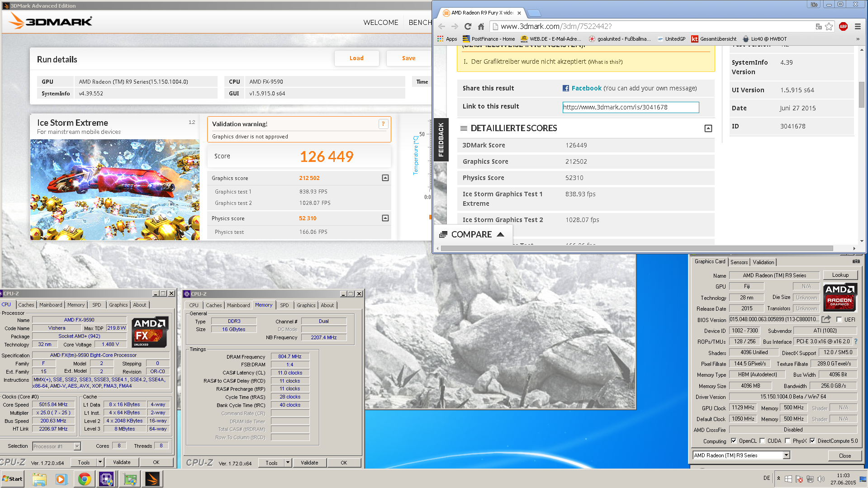Open Mainboard tab in left CPU-Z

click(51, 305)
